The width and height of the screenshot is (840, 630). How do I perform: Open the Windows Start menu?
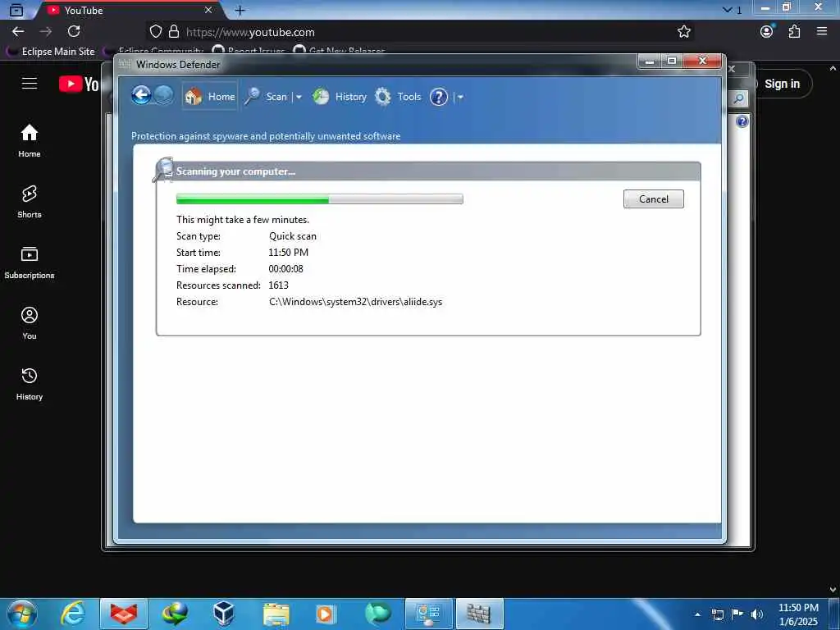tap(21, 614)
